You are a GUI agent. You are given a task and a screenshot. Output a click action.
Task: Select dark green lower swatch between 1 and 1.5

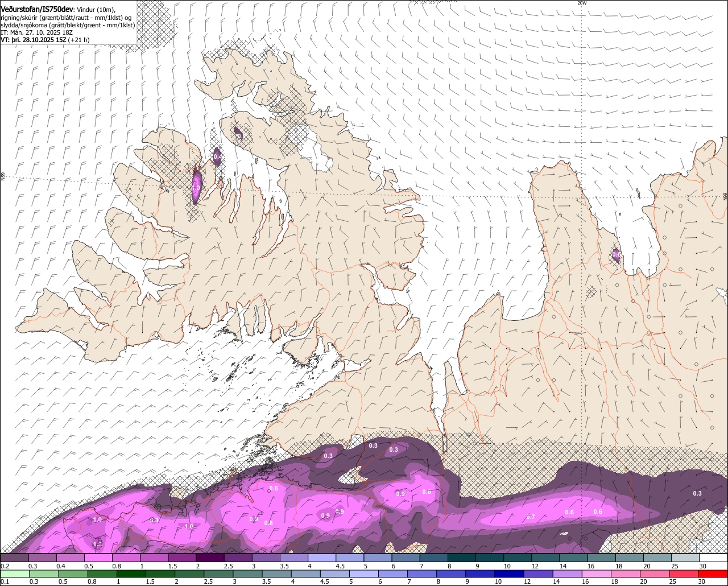[131, 573]
